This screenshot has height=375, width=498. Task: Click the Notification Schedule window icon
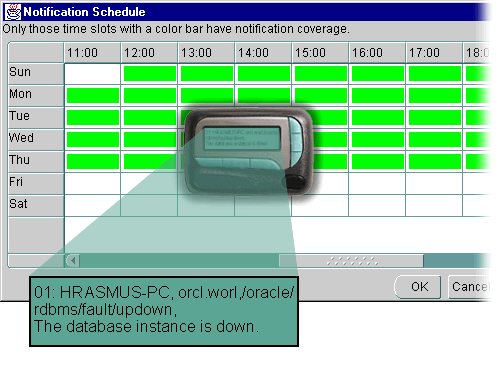pyautogui.click(x=13, y=12)
